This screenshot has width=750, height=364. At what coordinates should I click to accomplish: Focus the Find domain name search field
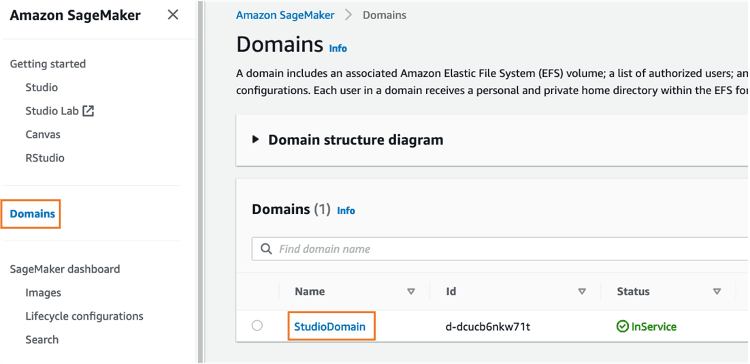click(500, 249)
